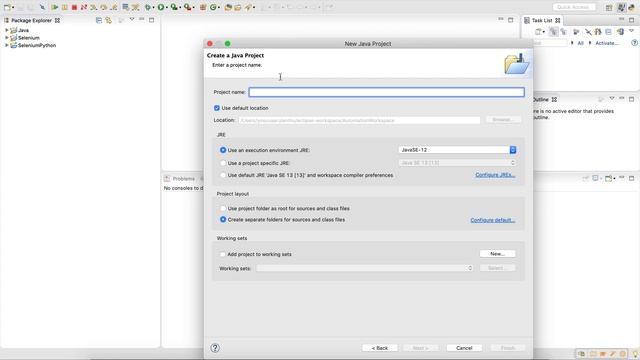This screenshot has width=640, height=360.
Task: Select the Java project in Package Explorer
Action: pos(23,30)
